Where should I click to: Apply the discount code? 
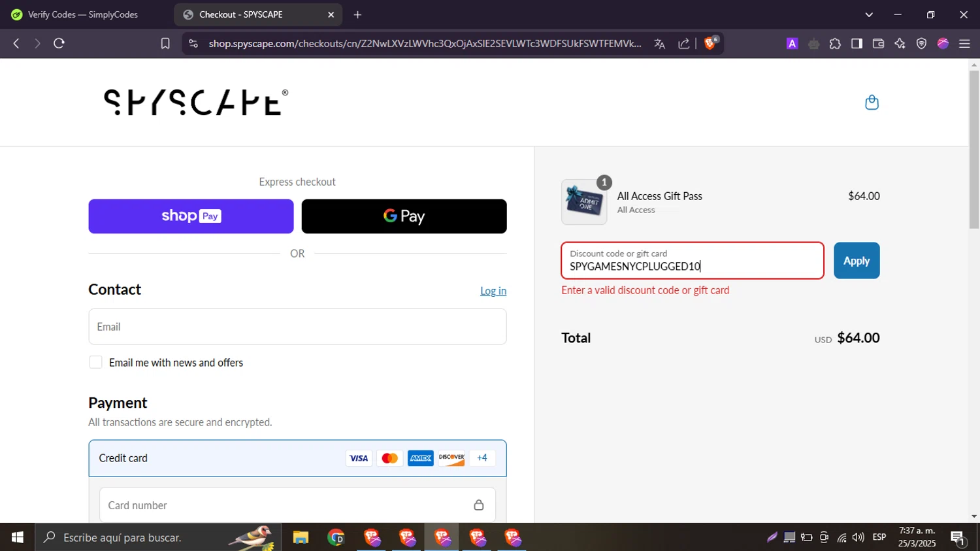857,261
